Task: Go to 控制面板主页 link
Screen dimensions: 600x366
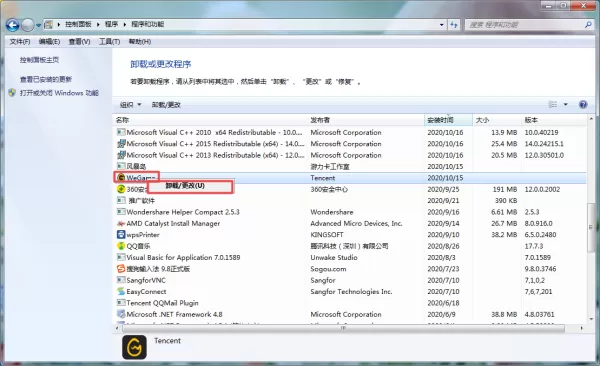Action: point(39,60)
